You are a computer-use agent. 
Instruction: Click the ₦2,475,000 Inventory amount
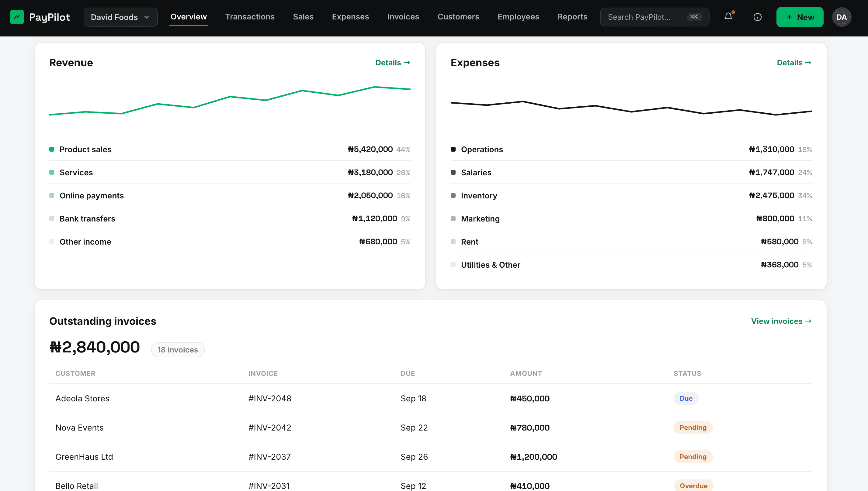[x=772, y=196]
